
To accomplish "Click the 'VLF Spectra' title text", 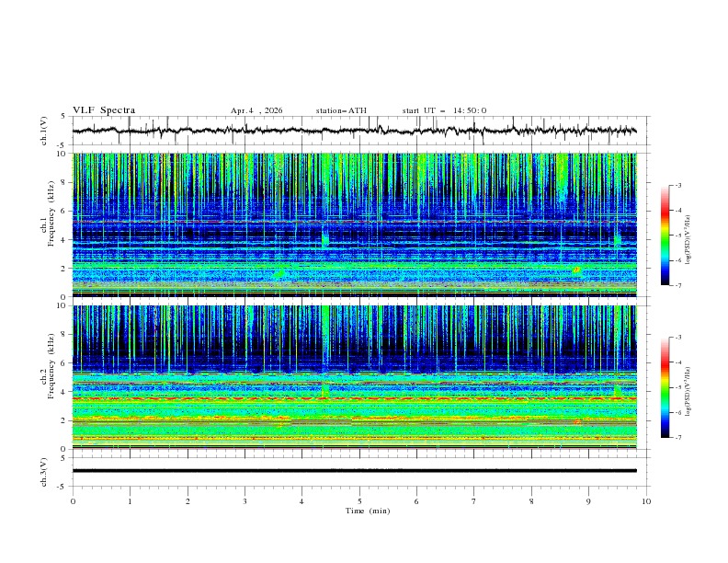I will [104, 110].
